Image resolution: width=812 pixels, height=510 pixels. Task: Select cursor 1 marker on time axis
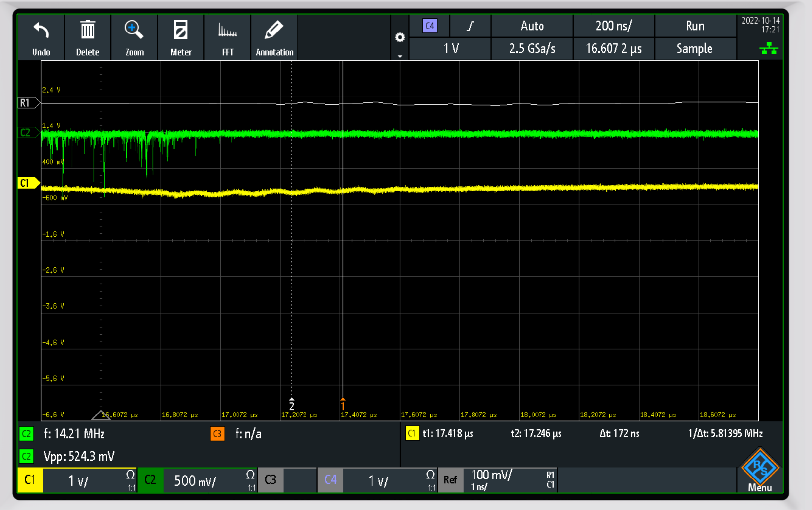pos(343,405)
